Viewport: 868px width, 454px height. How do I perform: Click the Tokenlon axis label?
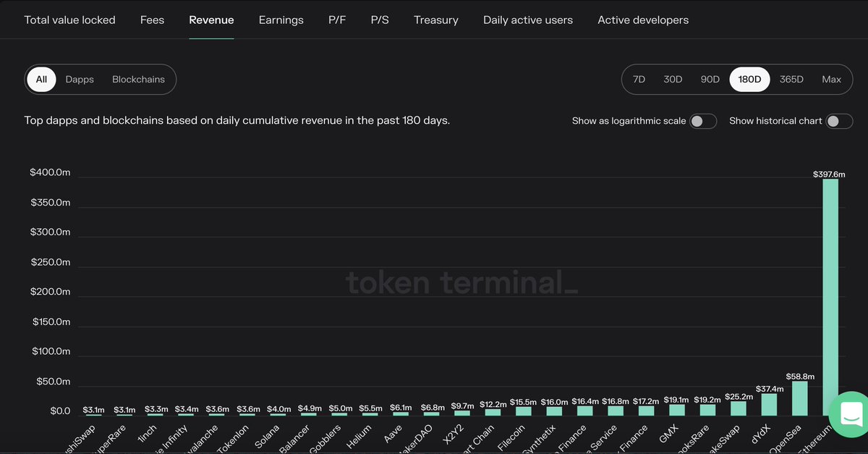(x=234, y=439)
